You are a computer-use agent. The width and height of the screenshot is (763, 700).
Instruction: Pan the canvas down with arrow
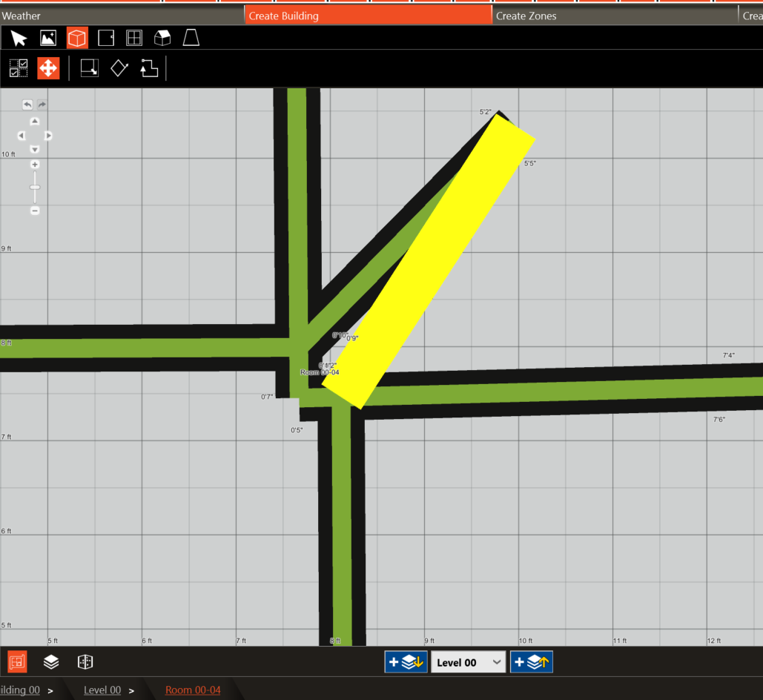[x=35, y=150]
